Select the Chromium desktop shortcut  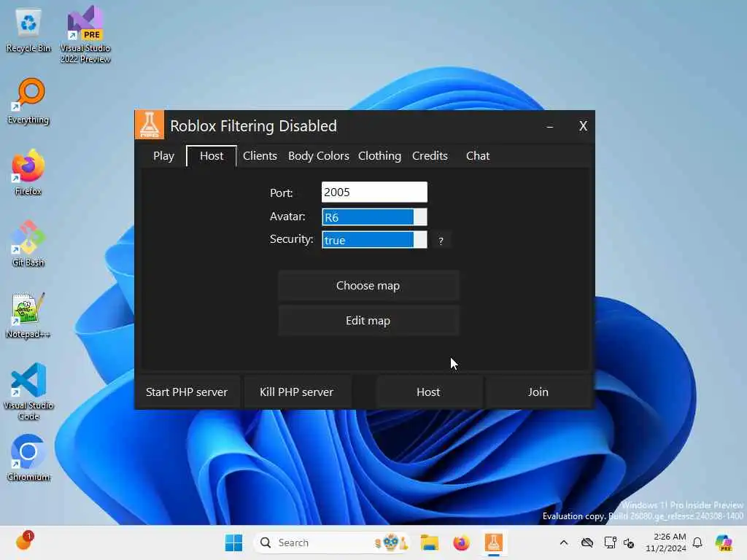coord(28,458)
